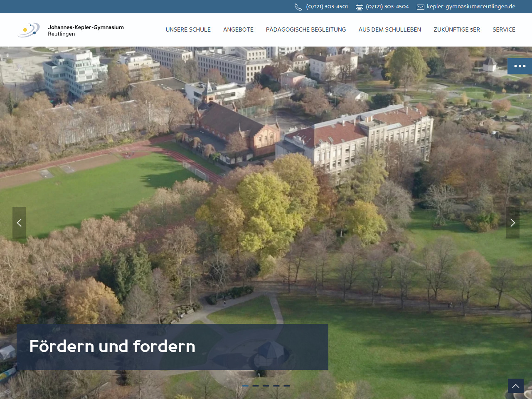Screen dimensions: 532x399
Task: Click the phone icon in top bar
Action: [298, 7]
